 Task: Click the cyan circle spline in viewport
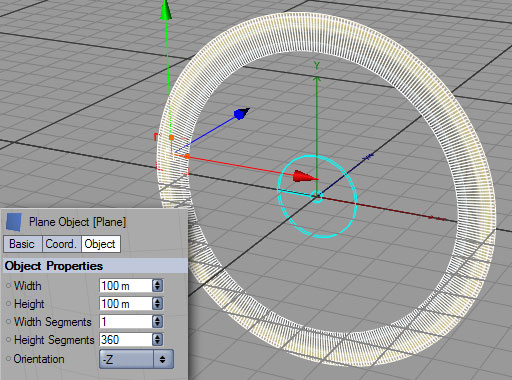point(317,197)
